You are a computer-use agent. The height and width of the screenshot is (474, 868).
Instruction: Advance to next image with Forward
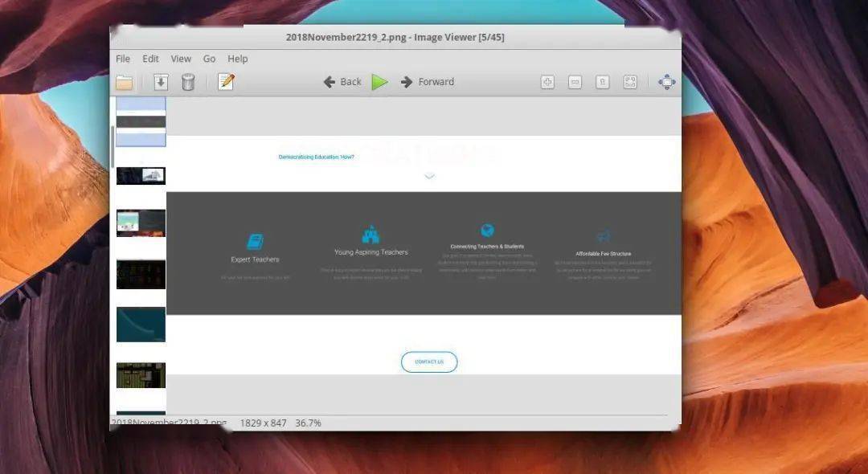428,82
